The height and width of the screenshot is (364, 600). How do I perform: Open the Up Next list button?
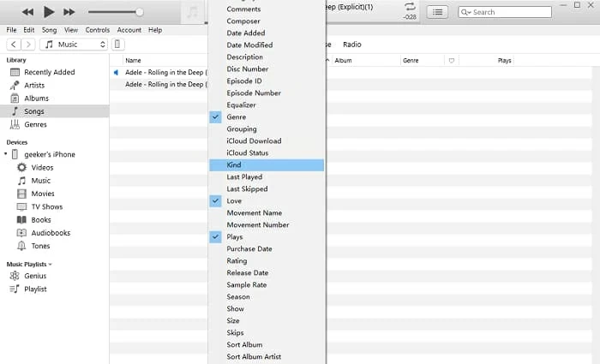tap(438, 12)
